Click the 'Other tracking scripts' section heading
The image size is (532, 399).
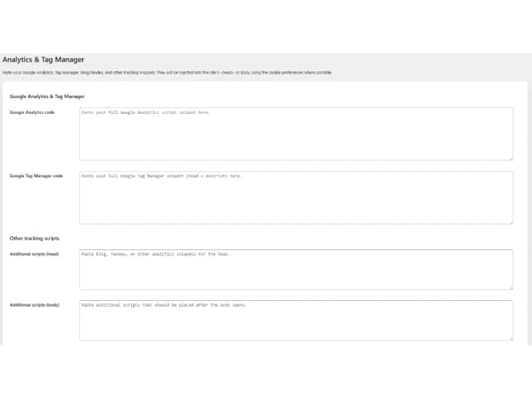coord(34,239)
